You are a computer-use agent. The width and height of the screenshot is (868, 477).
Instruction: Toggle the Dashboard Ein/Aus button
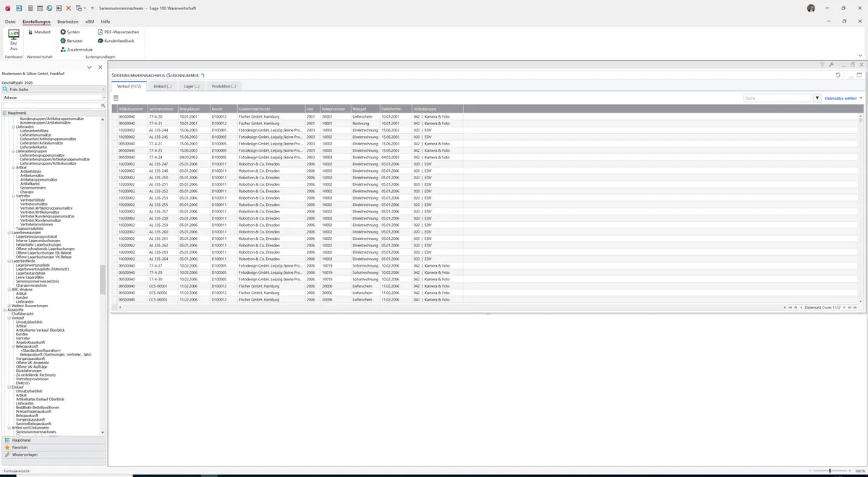[13, 40]
